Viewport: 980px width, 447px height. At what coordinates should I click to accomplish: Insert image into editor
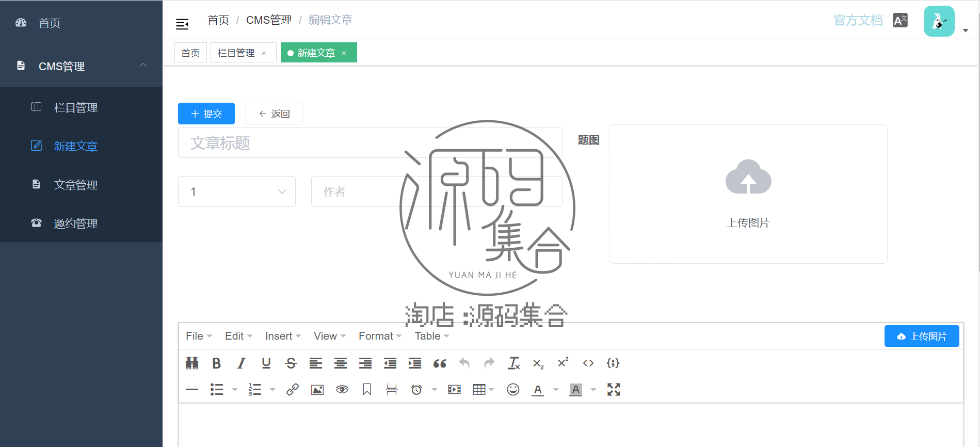[x=317, y=390]
